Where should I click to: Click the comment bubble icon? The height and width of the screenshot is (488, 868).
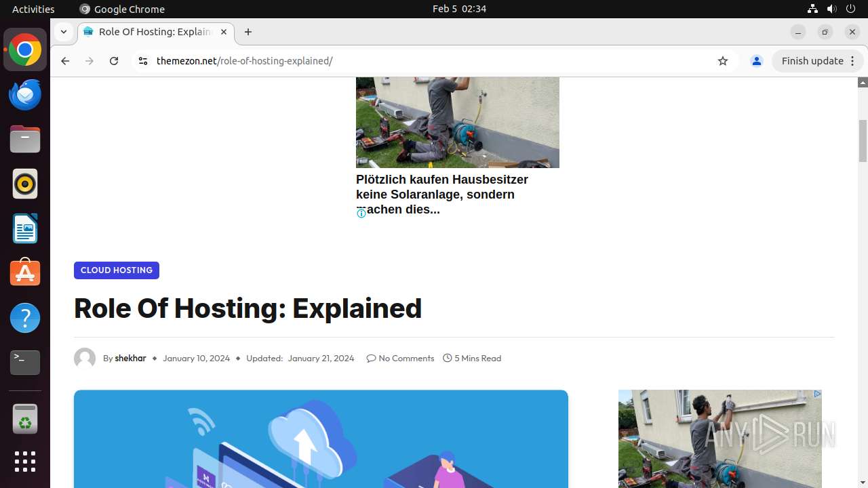pos(371,358)
